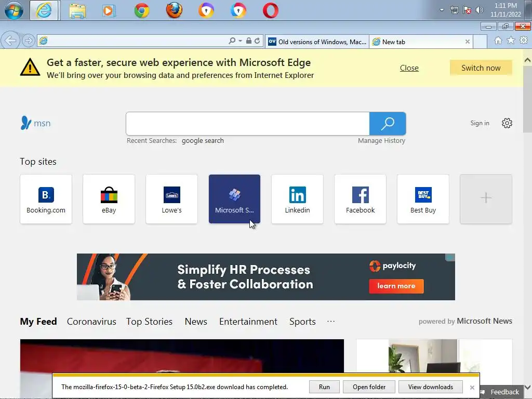Image resolution: width=532 pixels, height=399 pixels.
Task: Go back with the browser Back arrow
Action: (10, 41)
